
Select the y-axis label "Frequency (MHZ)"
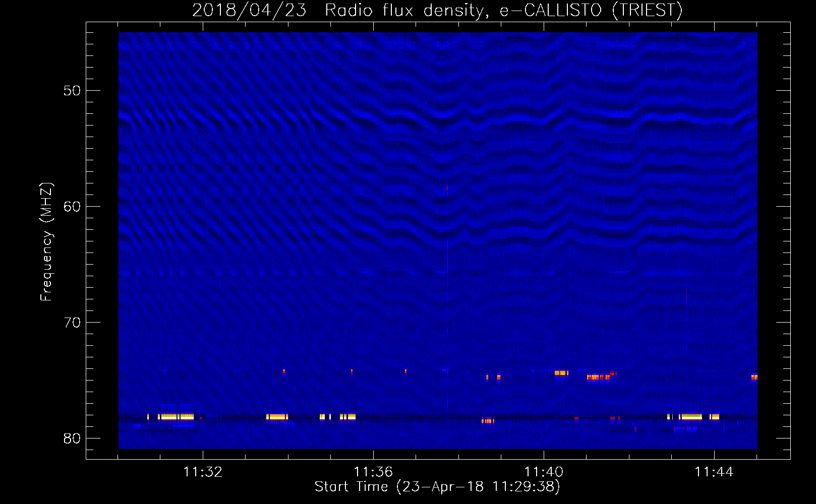point(46,242)
